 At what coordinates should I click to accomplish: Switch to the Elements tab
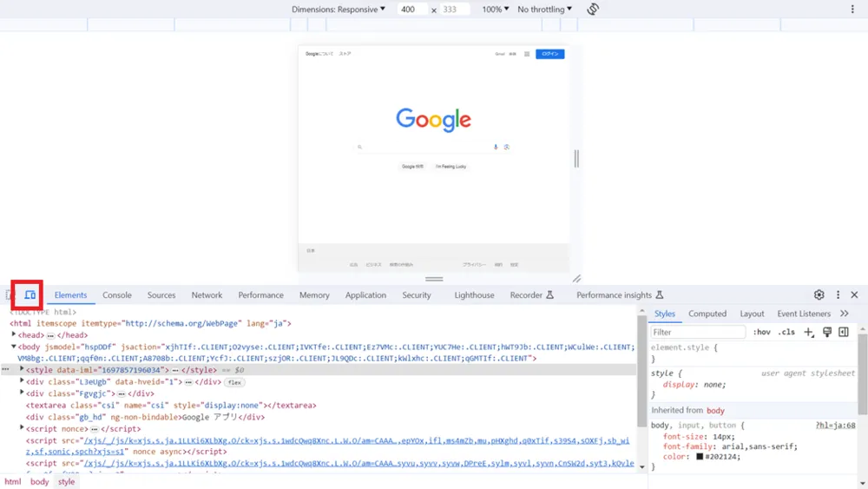point(70,295)
